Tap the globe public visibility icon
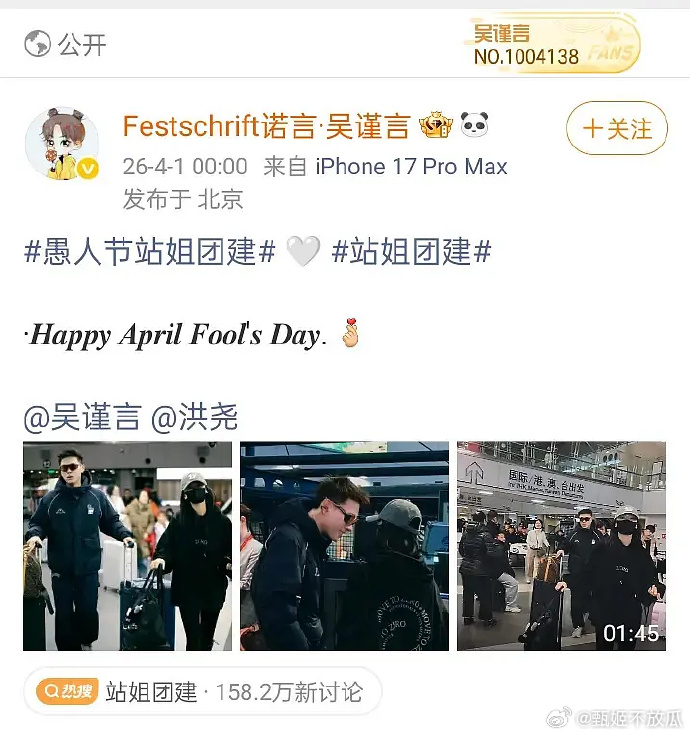This screenshot has width=690, height=735. [x=37, y=44]
